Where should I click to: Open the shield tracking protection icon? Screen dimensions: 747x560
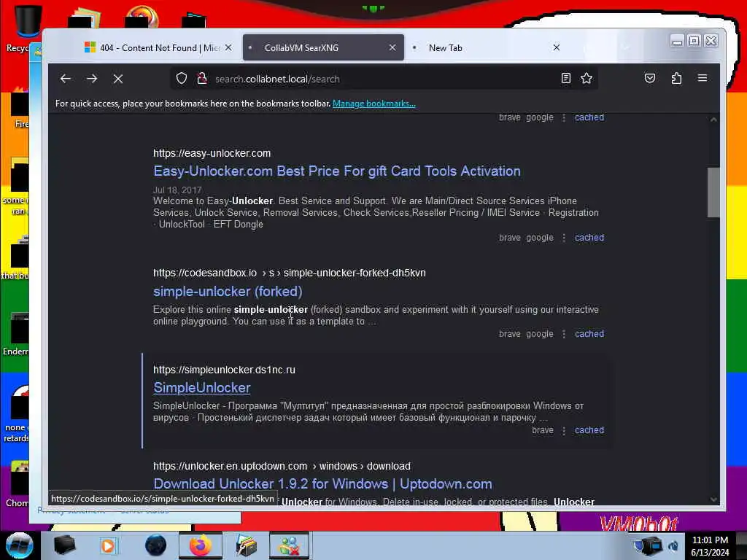182,79
